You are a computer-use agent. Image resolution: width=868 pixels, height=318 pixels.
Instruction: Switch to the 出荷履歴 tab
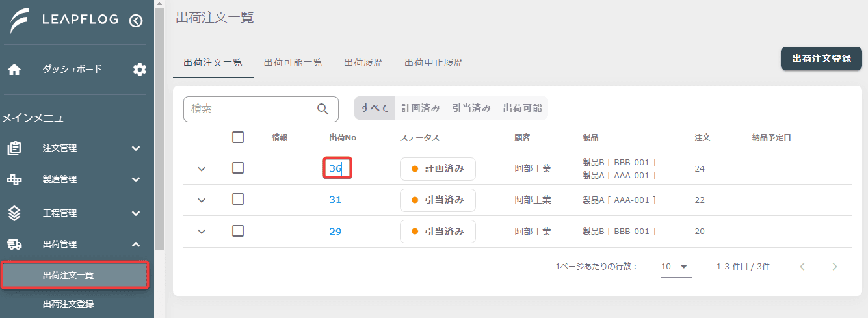(363, 63)
